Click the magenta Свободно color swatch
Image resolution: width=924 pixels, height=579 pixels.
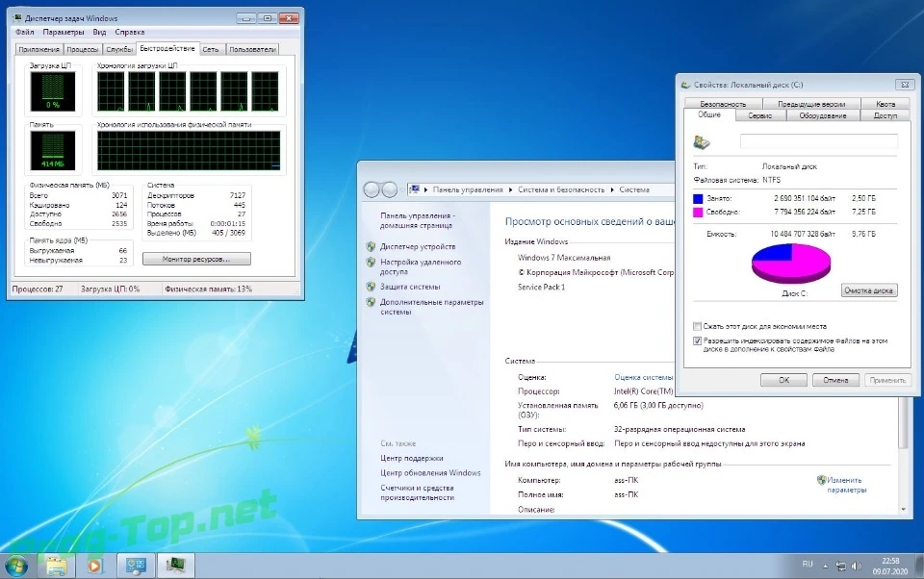[699, 212]
